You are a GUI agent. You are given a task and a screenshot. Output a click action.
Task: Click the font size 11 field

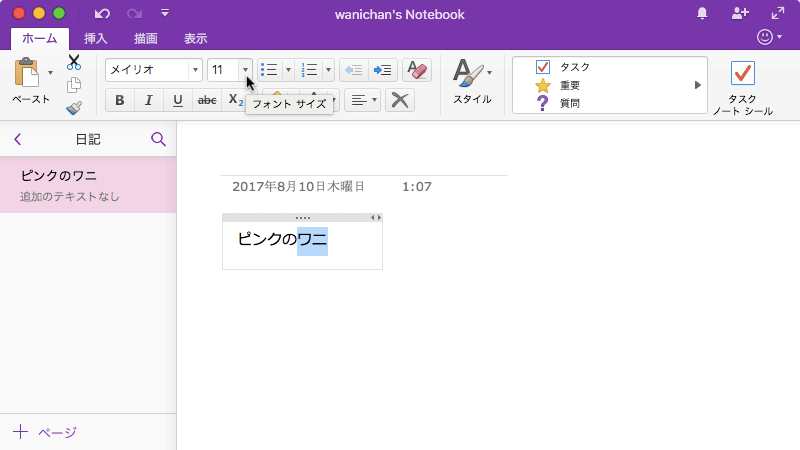223,70
